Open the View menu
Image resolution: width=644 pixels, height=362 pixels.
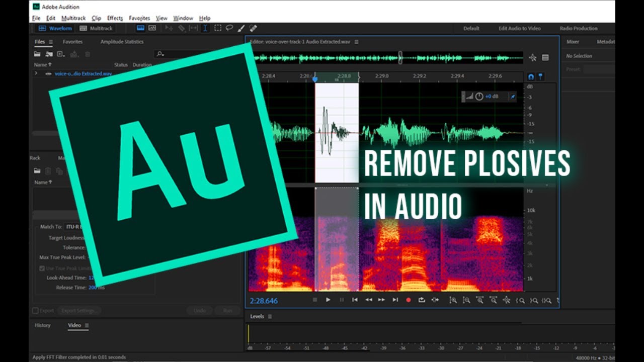[162, 18]
